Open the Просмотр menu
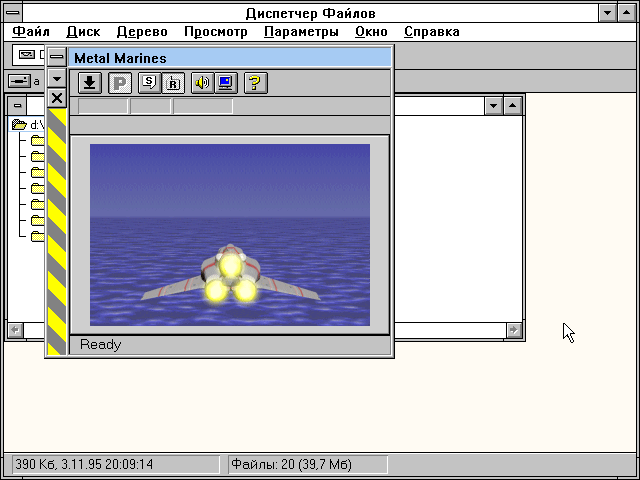The height and width of the screenshot is (480, 640). click(216, 31)
